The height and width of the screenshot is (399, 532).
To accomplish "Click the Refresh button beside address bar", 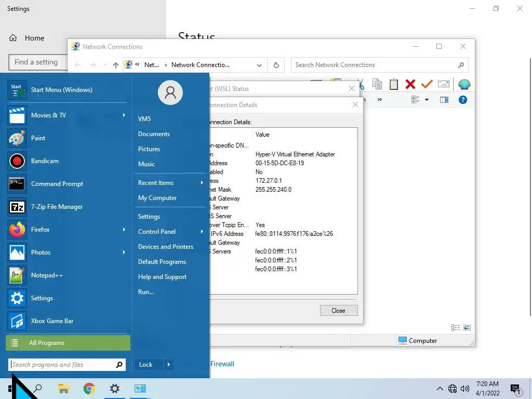I will pyautogui.click(x=276, y=65).
